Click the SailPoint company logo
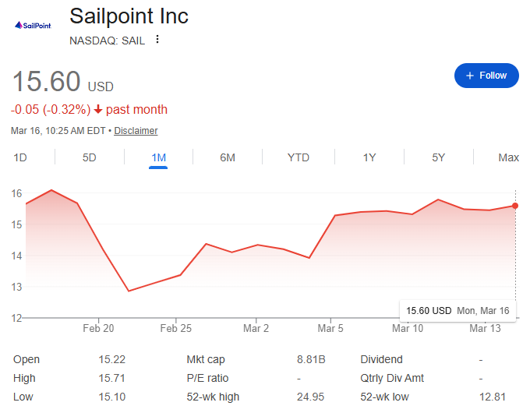 33,26
